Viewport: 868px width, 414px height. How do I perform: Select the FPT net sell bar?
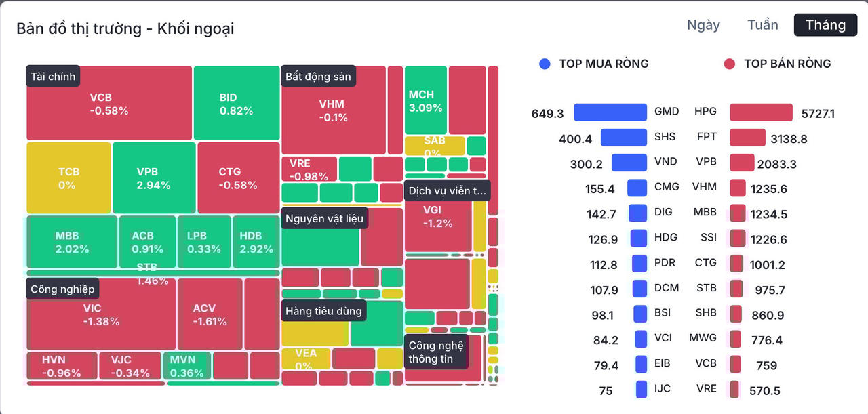click(x=747, y=138)
